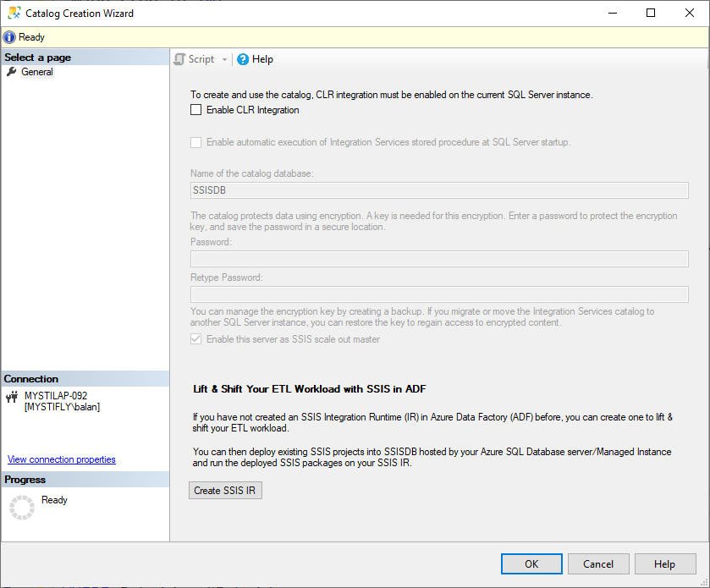710x588 pixels.
Task: Click the resize grip at window corner
Action: pos(703,582)
